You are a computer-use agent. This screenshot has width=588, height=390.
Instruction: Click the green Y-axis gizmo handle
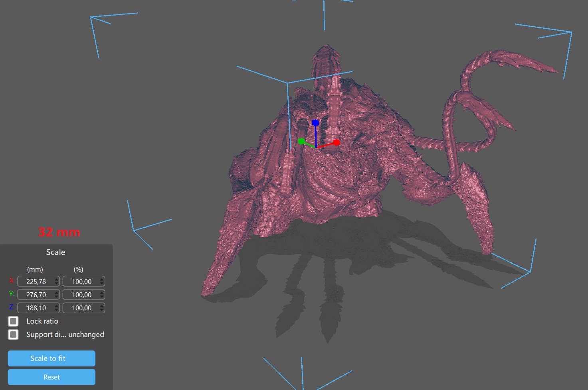[x=301, y=141]
